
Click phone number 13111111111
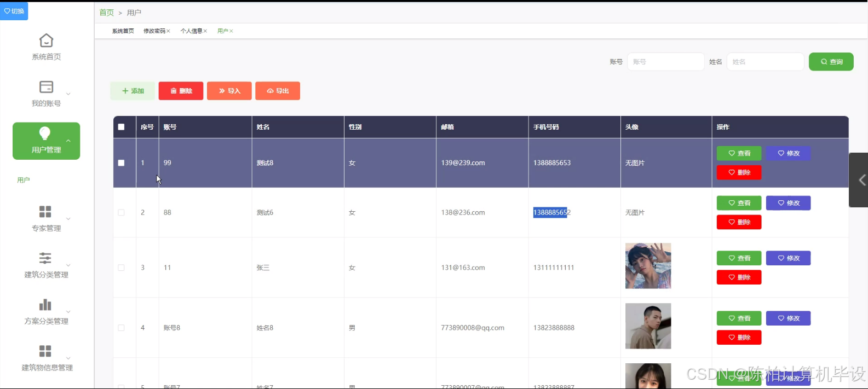[554, 268]
